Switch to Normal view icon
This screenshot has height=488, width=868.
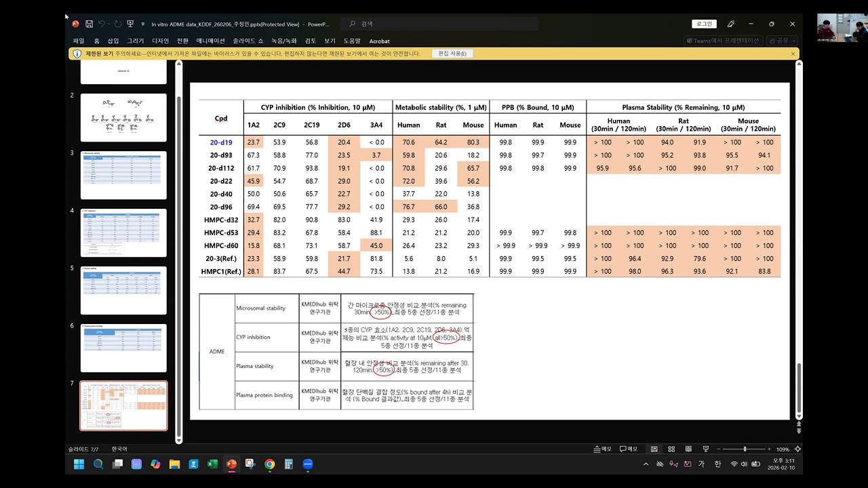coord(654,449)
